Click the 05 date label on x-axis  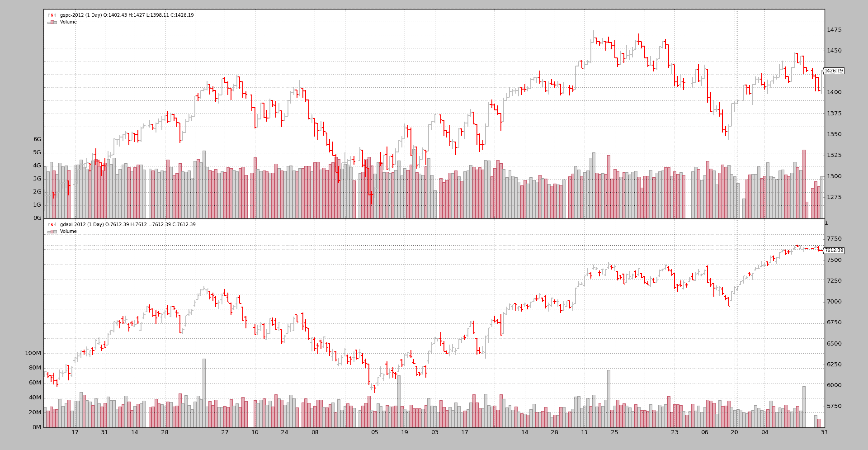pyautogui.click(x=375, y=432)
